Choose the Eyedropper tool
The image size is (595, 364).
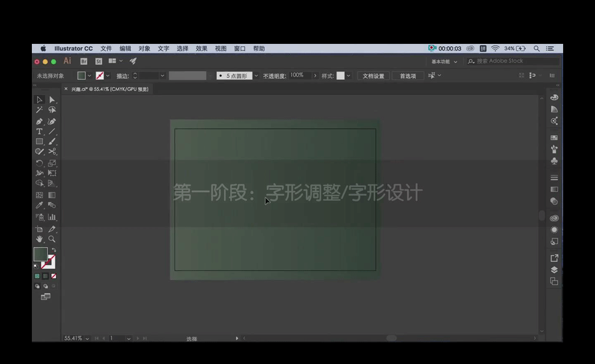39,205
